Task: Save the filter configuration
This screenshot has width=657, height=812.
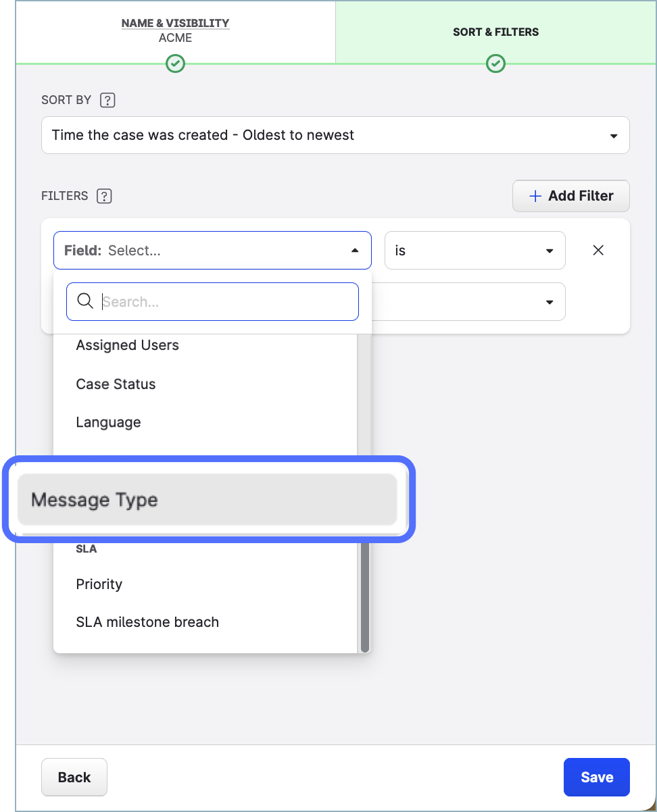Action: 596,777
